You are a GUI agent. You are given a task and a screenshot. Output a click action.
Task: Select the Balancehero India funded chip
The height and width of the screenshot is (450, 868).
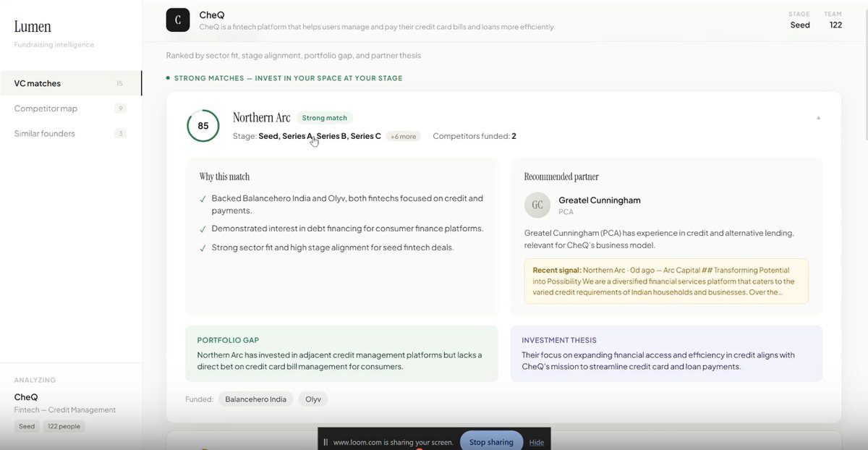pyautogui.click(x=255, y=399)
